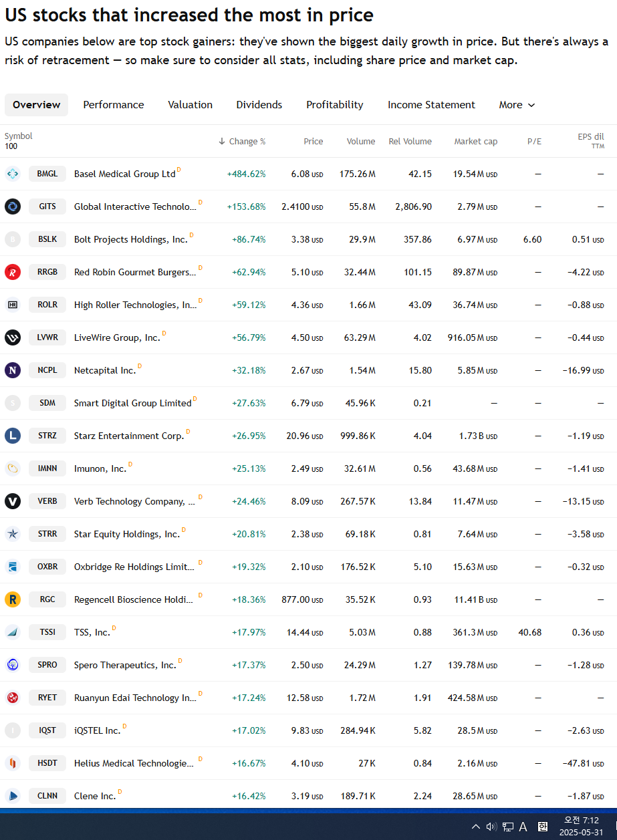Click the Oxbridge OXBR logo icon
Viewport: 617px width, 840px height.
pyautogui.click(x=13, y=567)
